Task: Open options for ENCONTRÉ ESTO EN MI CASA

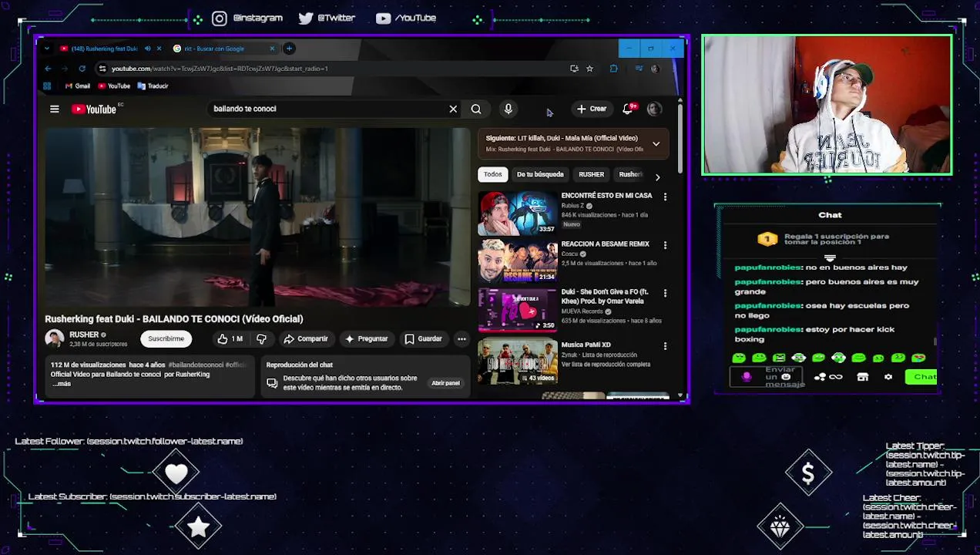Action: click(665, 197)
